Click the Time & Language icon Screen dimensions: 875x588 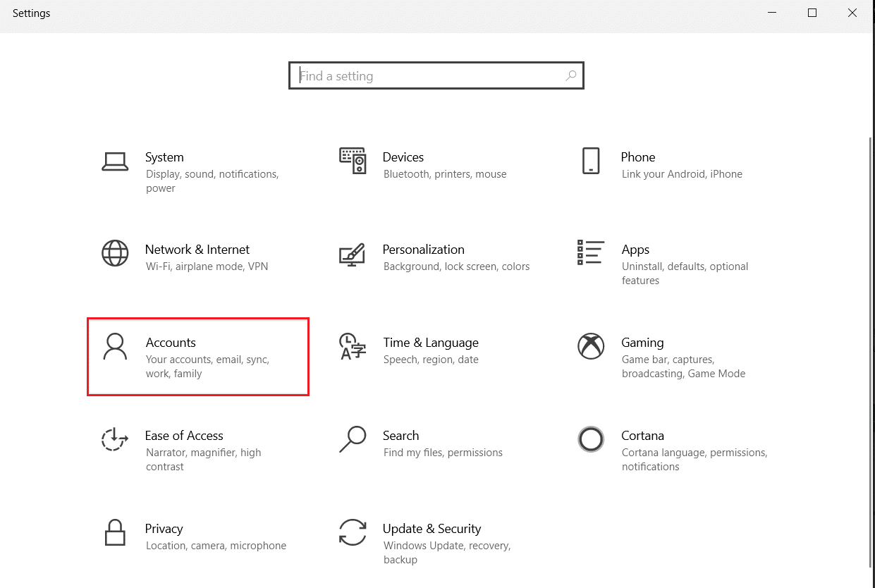click(x=353, y=348)
